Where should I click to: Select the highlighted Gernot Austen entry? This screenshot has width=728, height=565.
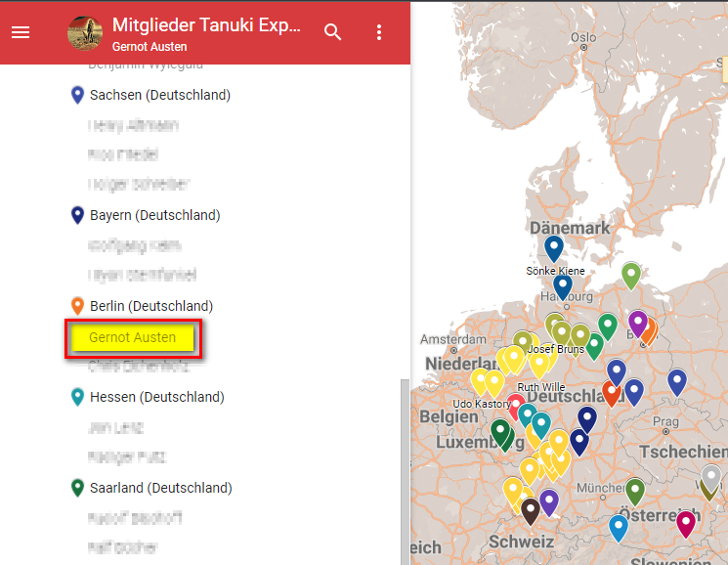133,338
